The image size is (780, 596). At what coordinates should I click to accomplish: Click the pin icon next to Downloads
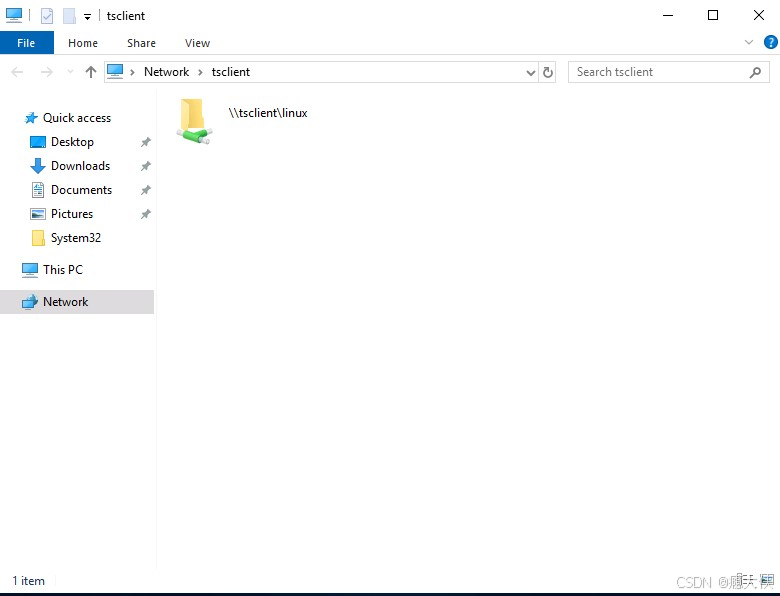coord(145,166)
